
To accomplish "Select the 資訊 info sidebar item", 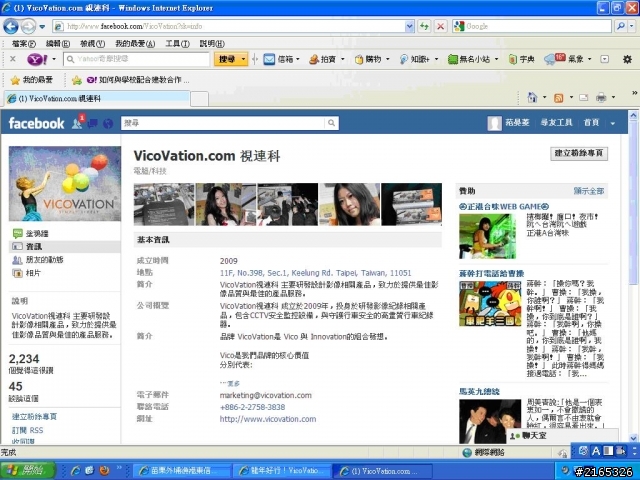I will 64,247.
